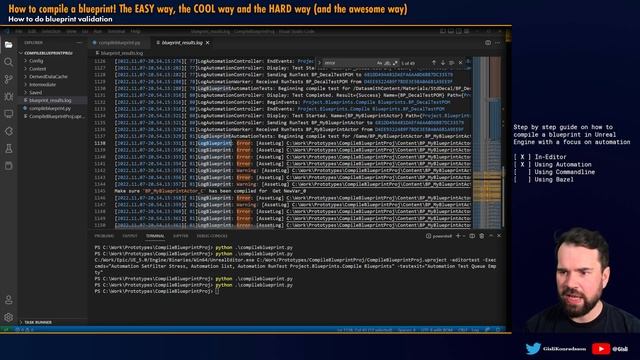Viewport: 640px width, 360px height.
Task: Expand the DerivedDataCache folder
Action: click(48, 77)
